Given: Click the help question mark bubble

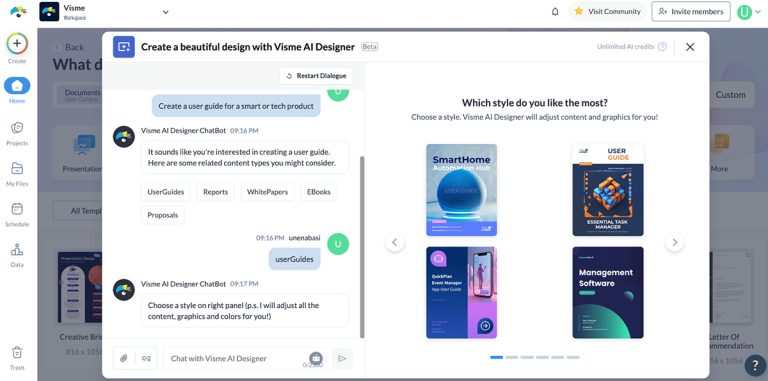Looking at the screenshot, I should [x=755, y=366].
